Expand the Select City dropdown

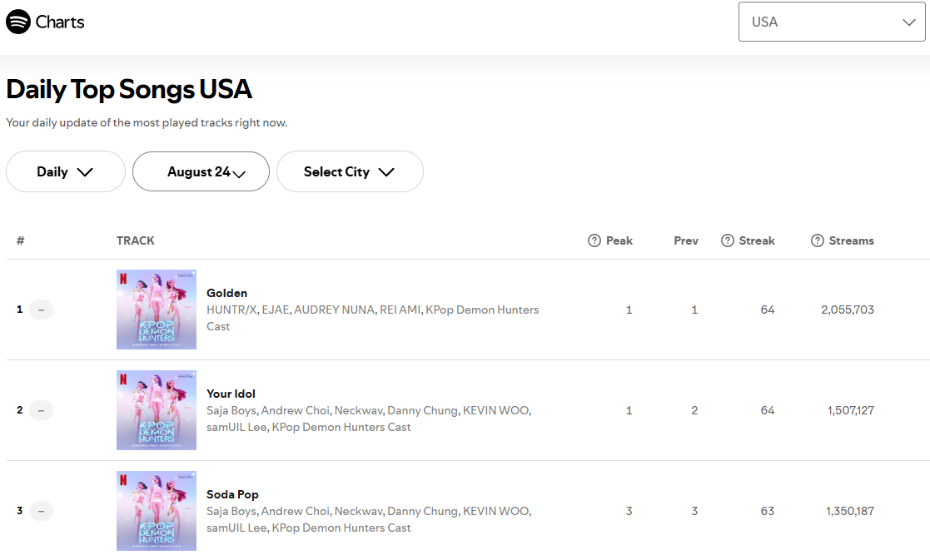[x=349, y=171]
